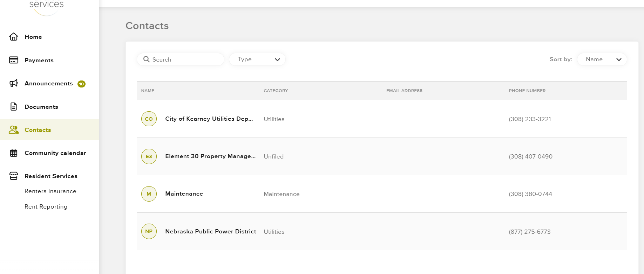Click the E3 avatar badge

coord(149,156)
